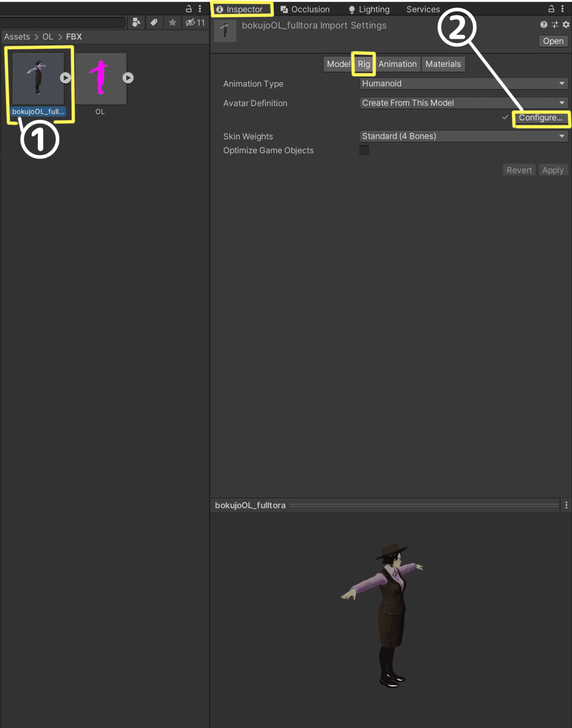This screenshot has height=728, width=572.
Task: Click the bokujoOL_fulltora model icon in Inspector header
Action: point(225,30)
